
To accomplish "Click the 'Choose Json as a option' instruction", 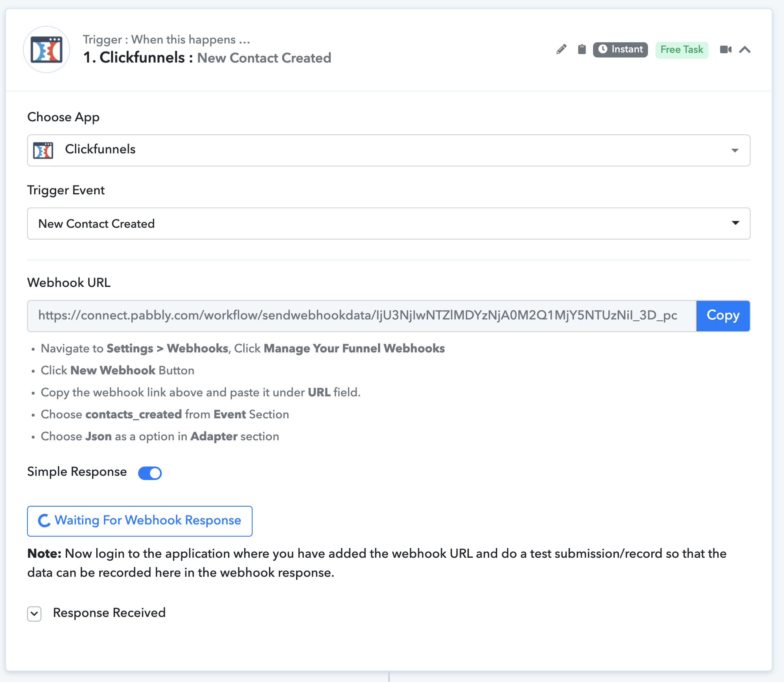I will coord(160,436).
